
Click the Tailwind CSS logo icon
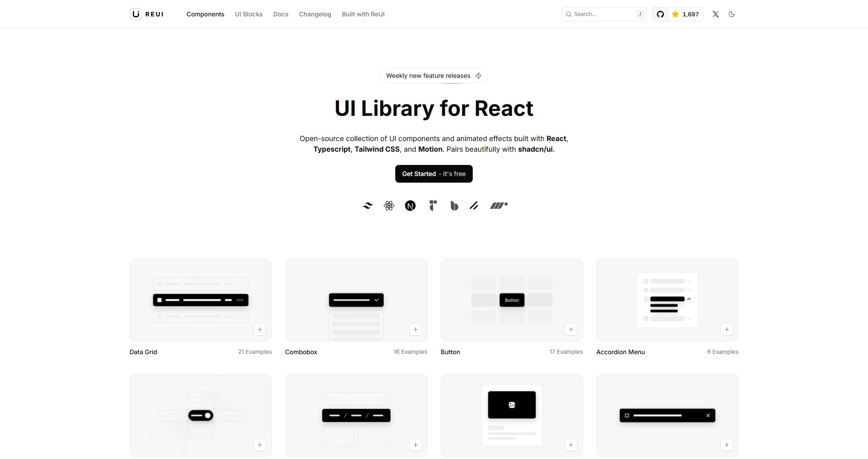[367, 206]
